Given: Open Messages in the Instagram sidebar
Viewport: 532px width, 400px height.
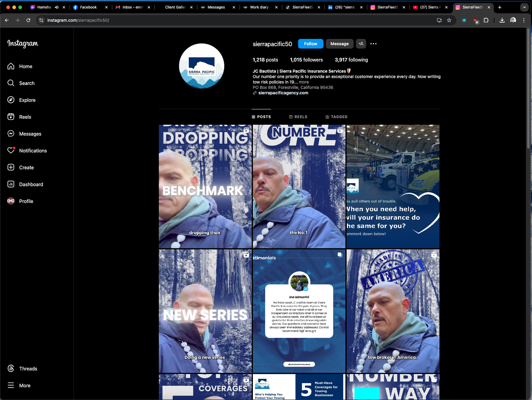Looking at the screenshot, I should coord(24,134).
